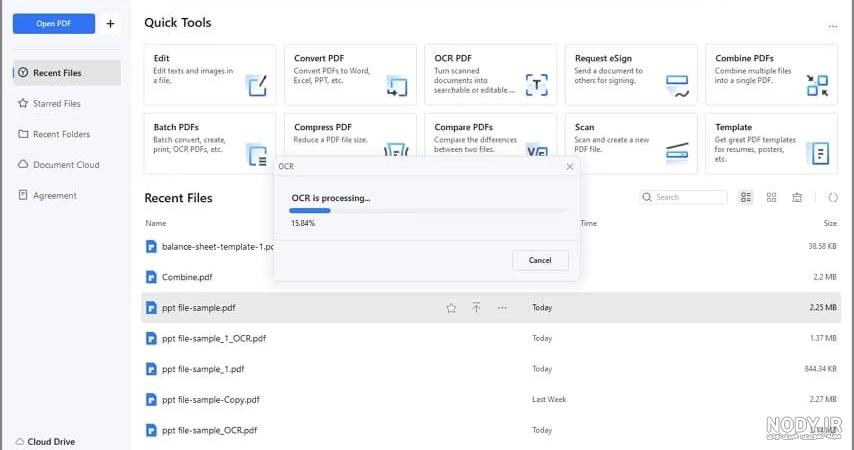This screenshot has width=854, height=450.
Task: Open the Batch PDFs quick tool
Action: (x=210, y=143)
